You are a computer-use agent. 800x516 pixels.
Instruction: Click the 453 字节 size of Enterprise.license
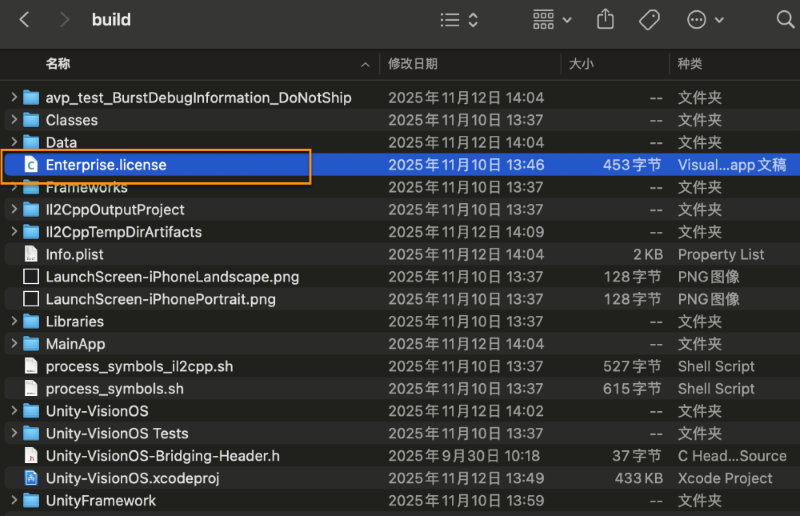point(632,165)
